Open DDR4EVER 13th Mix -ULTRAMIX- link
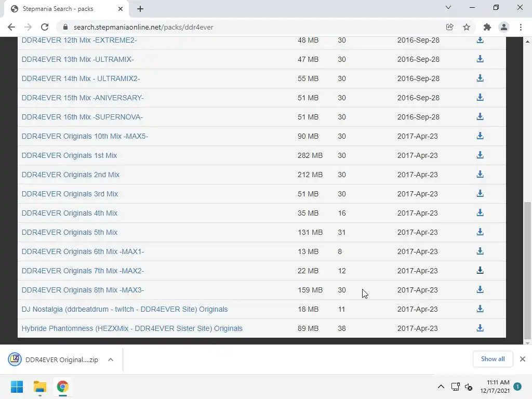The height and width of the screenshot is (399, 532). pos(78,59)
